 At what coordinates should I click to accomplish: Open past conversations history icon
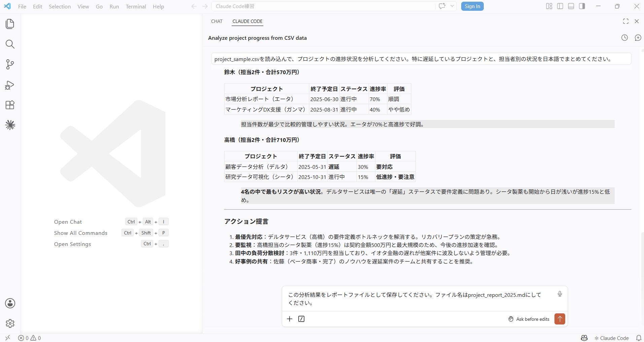pyautogui.click(x=624, y=38)
